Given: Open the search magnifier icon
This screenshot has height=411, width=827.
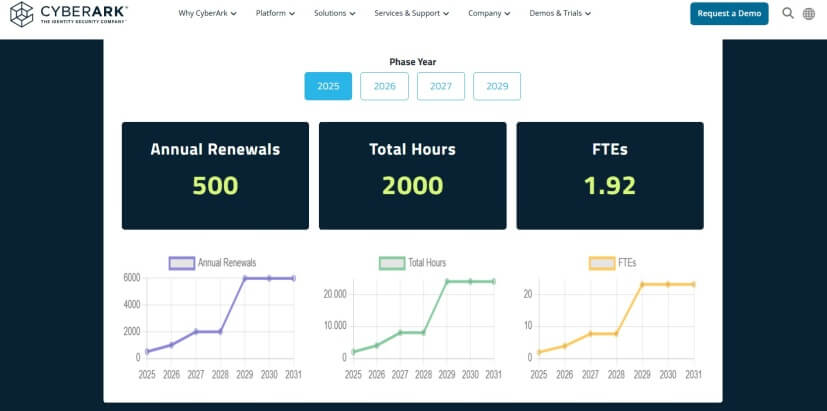Looking at the screenshot, I should click(787, 14).
